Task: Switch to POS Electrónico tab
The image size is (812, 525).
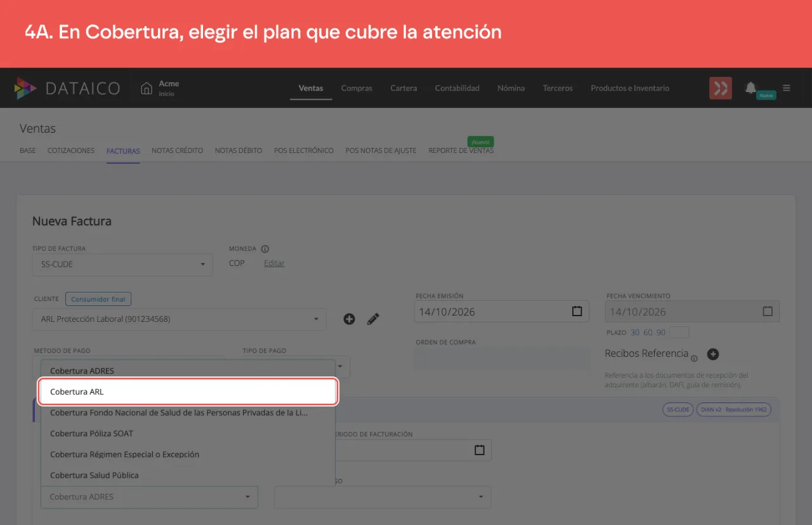Action: 304,150
